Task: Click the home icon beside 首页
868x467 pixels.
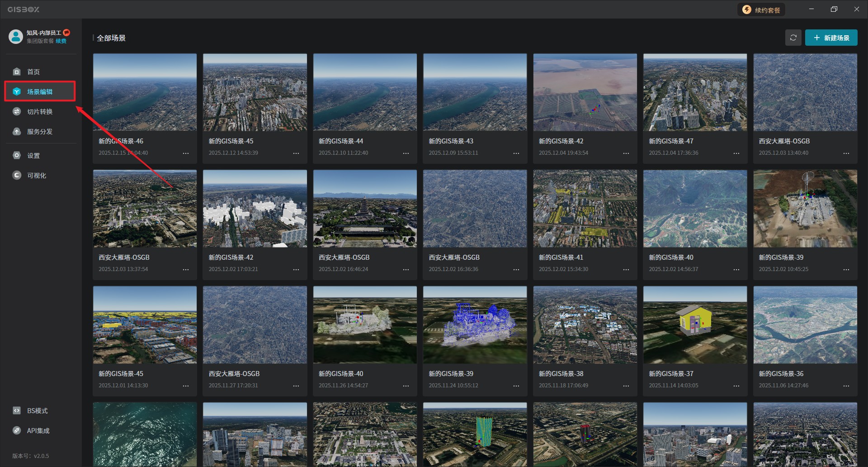Action: click(17, 71)
